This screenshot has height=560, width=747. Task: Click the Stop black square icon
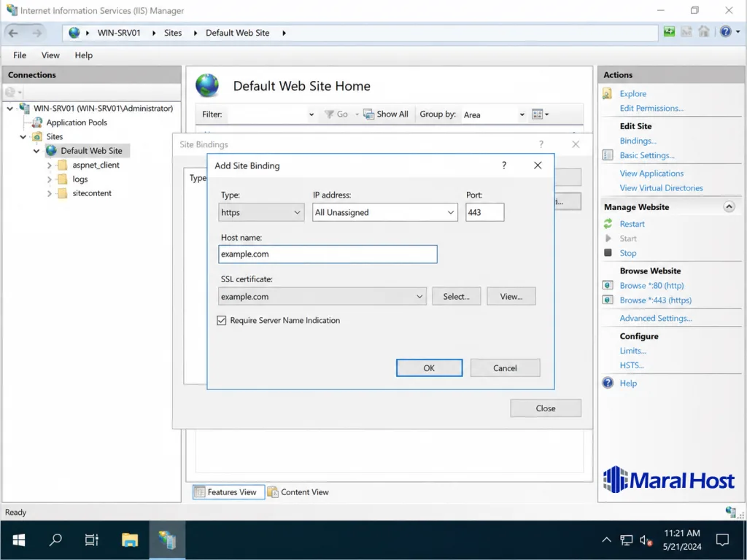(608, 253)
